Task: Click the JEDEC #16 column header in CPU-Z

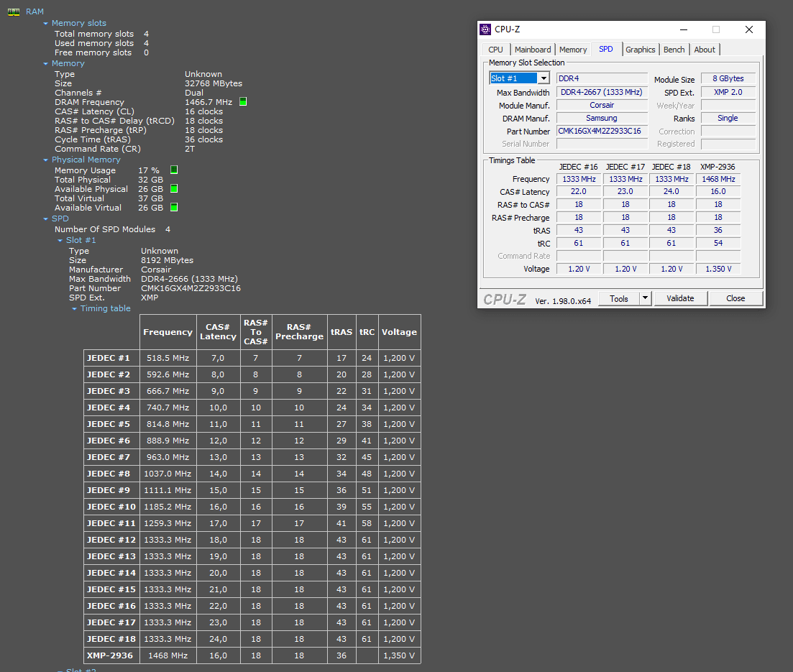Action: [x=579, y=167]
